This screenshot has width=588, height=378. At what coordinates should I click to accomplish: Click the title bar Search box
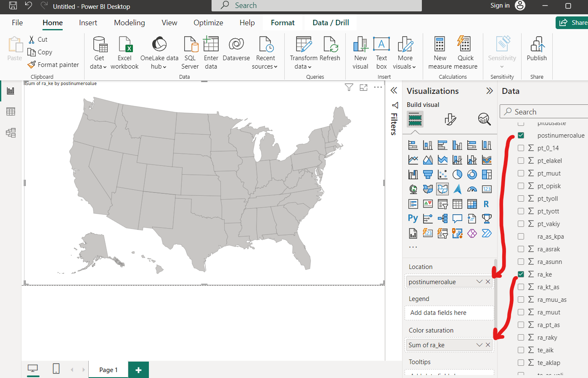(317, 5)
